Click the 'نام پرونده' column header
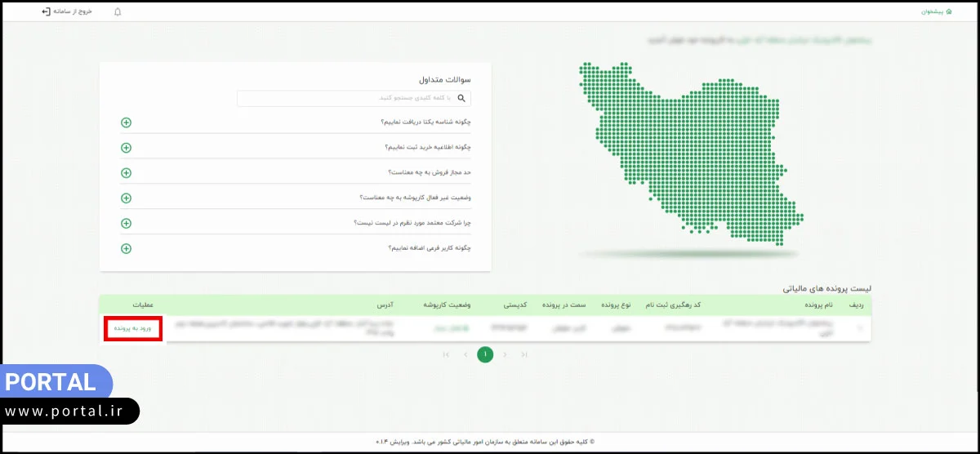 point(817,305)
